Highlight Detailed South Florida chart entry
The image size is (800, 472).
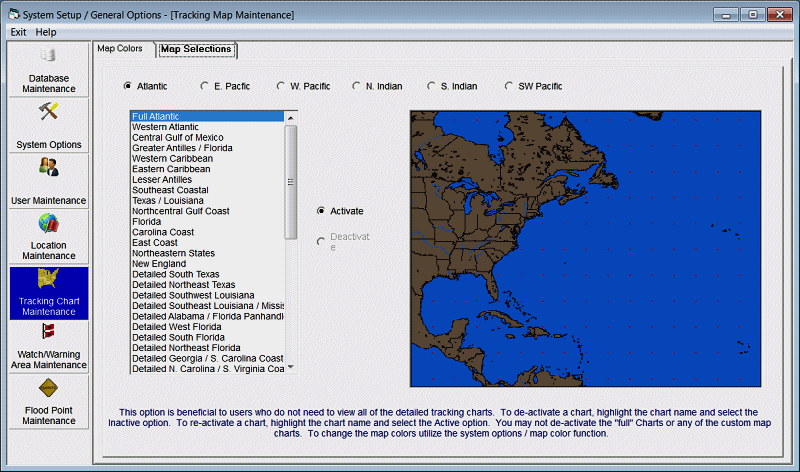click(178, 337)
